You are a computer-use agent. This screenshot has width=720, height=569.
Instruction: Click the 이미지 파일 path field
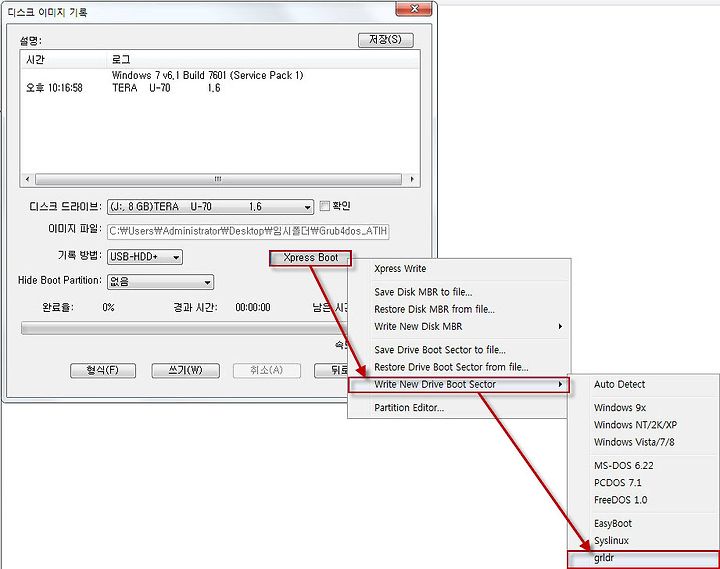pos(248,231)
